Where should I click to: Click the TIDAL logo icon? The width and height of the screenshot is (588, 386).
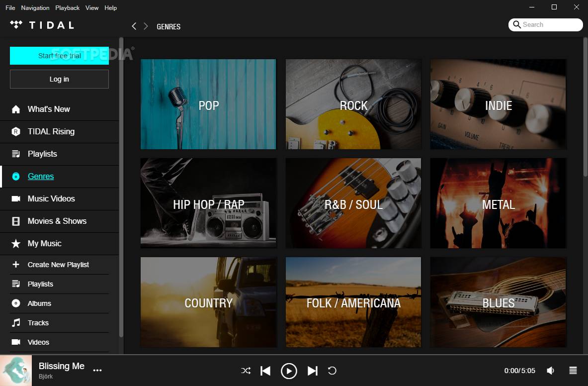[16, 25]
